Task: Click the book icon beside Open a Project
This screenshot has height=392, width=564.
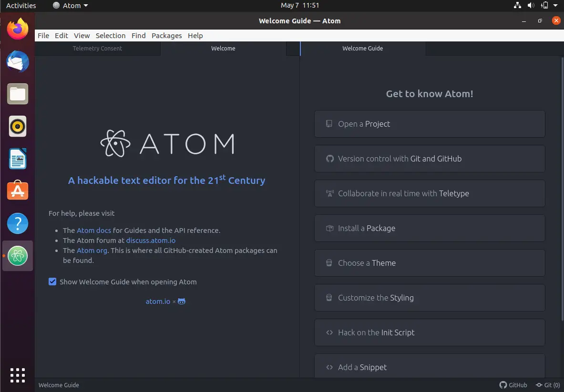Action: pyautogui.click(x=329, y=123)
